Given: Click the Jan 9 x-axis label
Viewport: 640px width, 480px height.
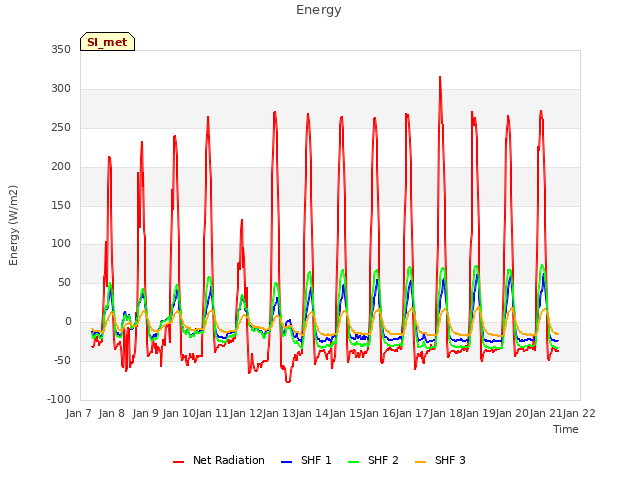Looking at the screenshot, I should 146,413.
